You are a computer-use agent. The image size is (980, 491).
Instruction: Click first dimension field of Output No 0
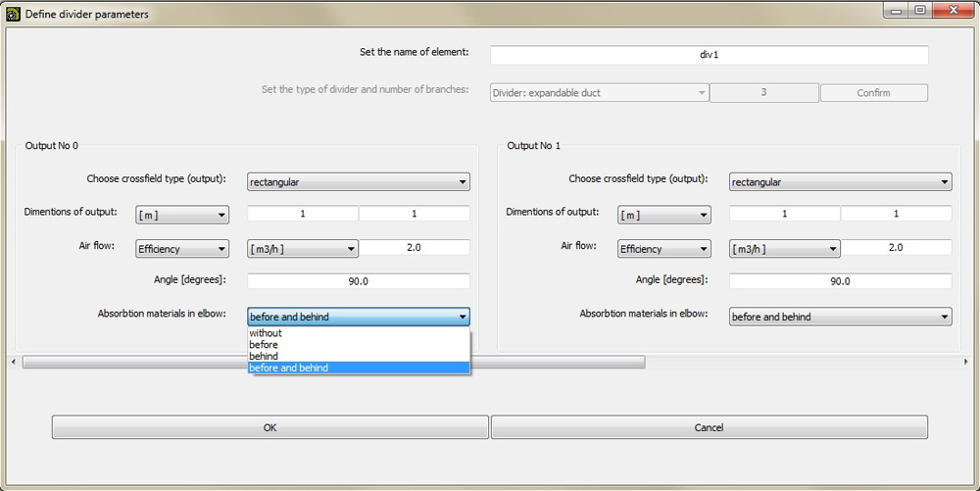pos(303,214)
